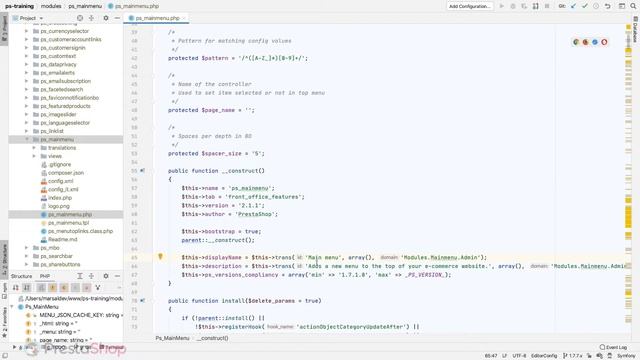Image resolution: width=640 pixels, height=360 pixels.
Task: Click the Git Rollback undo arrow icon
Action: (607, 6)
